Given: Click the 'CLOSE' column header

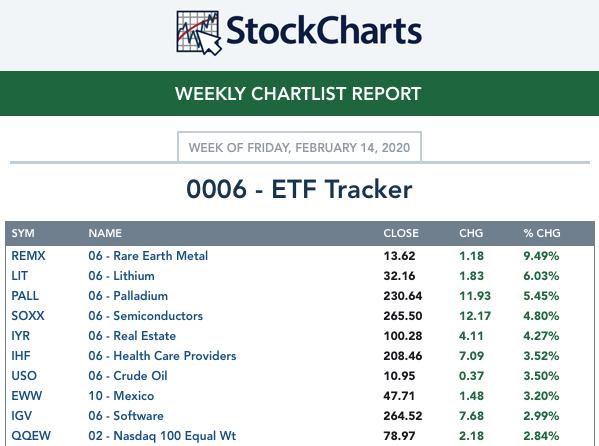Looking at the screenshot, I should click(401, 233).
